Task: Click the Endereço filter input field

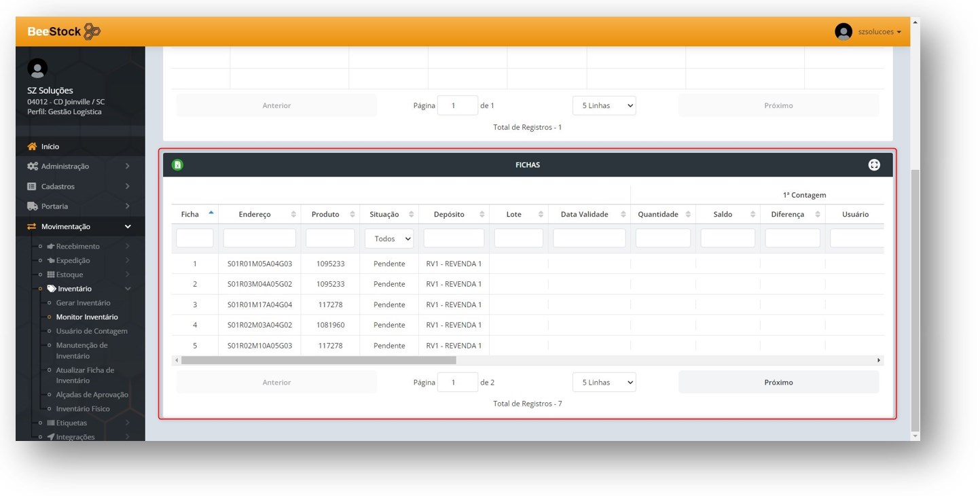Action: (259, 238)
